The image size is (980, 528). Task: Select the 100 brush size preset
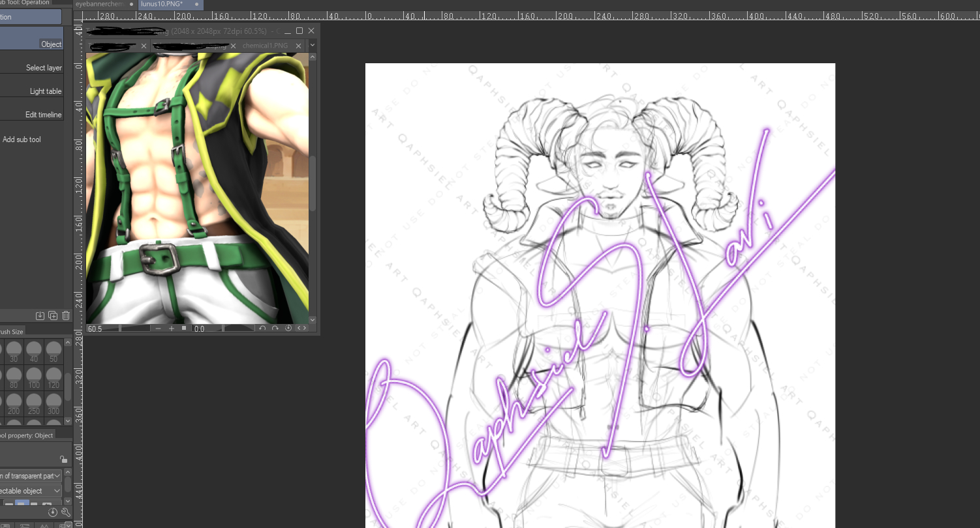tap(34, 378)
